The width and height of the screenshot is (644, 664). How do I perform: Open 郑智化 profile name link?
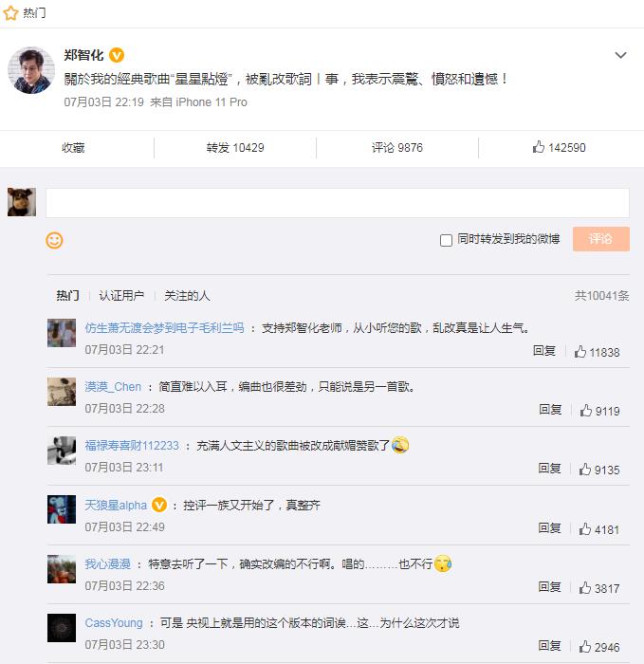(83, 55)
